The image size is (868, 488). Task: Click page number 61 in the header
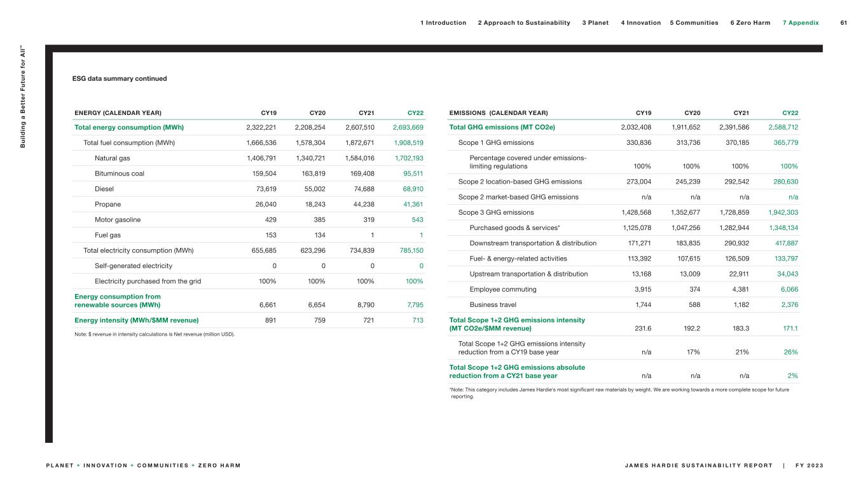coord(843,23)
